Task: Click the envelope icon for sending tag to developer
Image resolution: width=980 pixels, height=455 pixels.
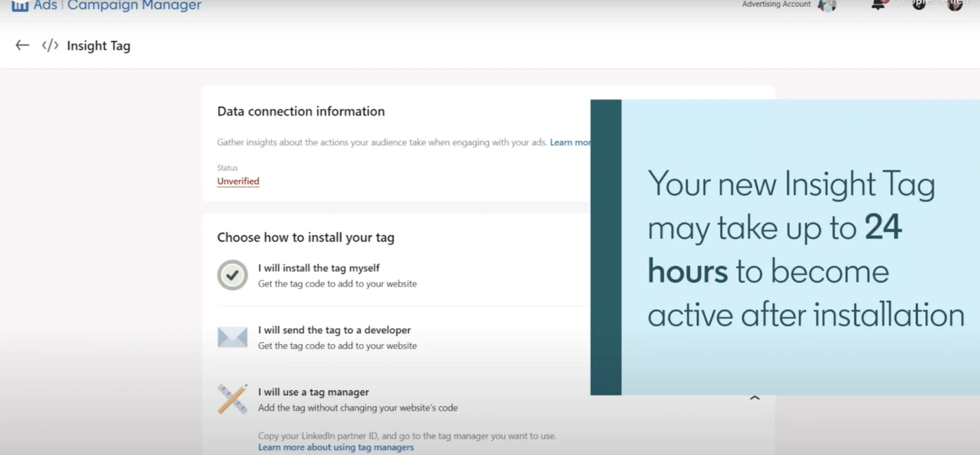Action: (232, 337)
